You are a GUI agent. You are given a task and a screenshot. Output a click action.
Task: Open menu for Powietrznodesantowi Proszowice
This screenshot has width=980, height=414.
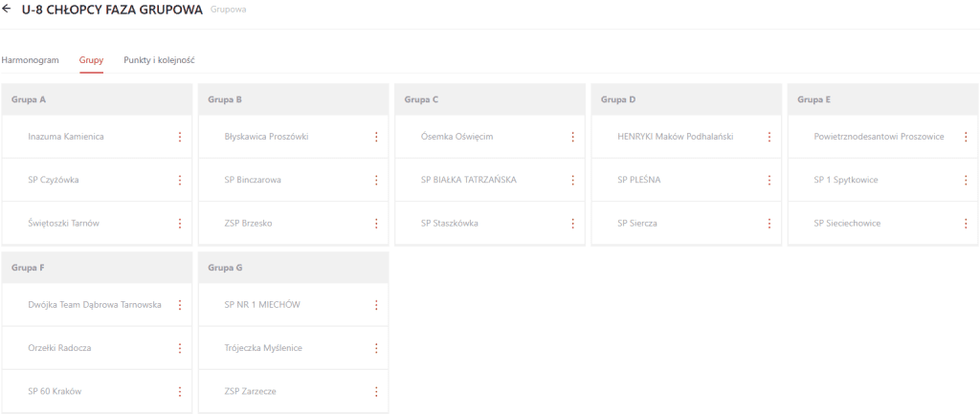click(x=966, y=137)
